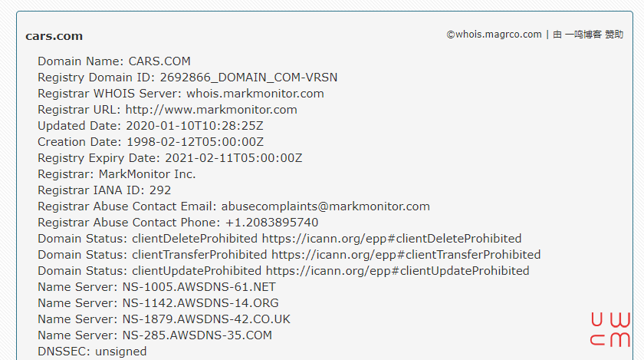This screenshot has height=360, width=644.
Task: Click name server NS-1879.AWSDNS-42.CO.UK
Action: pyautogui.click(x=206, y=319)
